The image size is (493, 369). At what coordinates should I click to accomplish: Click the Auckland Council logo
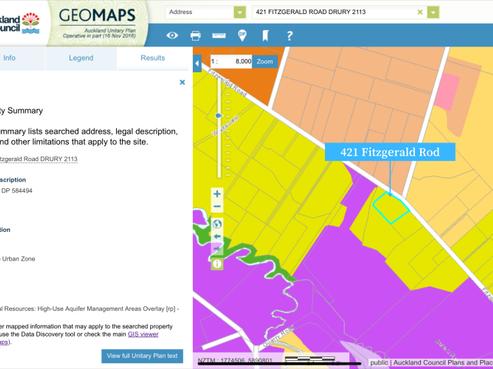(x=20, y=23)
